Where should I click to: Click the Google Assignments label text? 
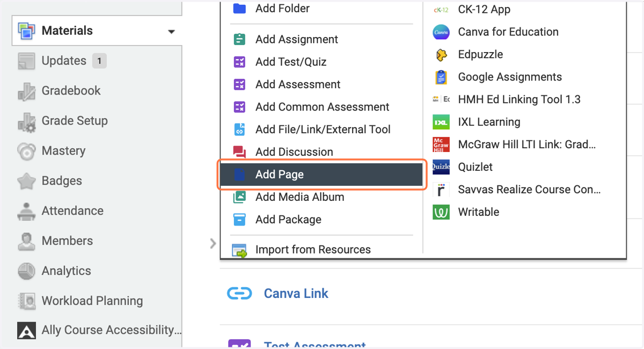pyautogui.click(x=510, y=77)
